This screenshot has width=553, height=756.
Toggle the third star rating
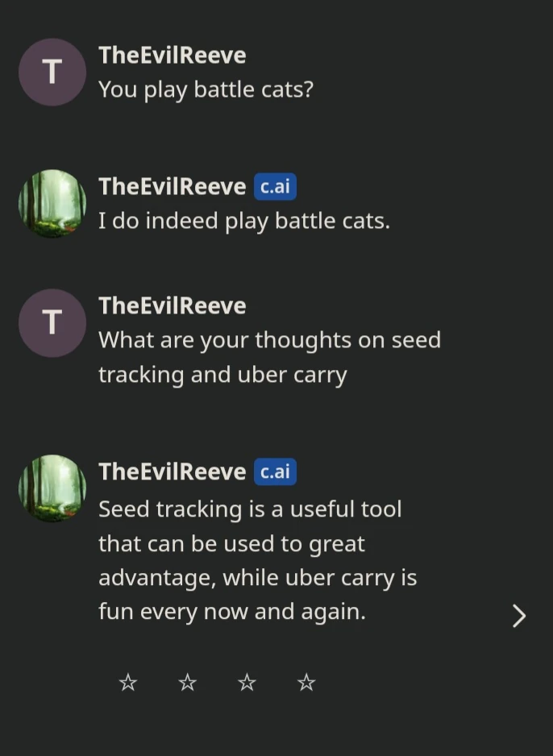pos(247,682)
